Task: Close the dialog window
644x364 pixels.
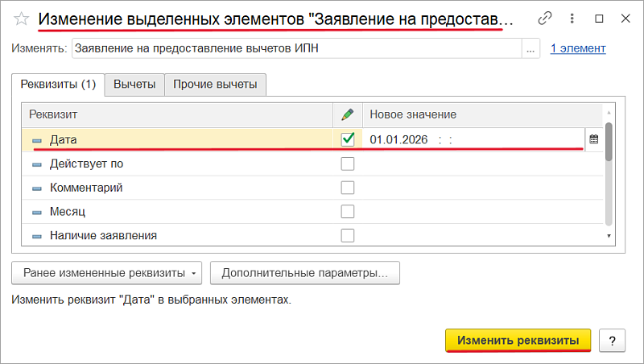Action: [x=623, y=18]
